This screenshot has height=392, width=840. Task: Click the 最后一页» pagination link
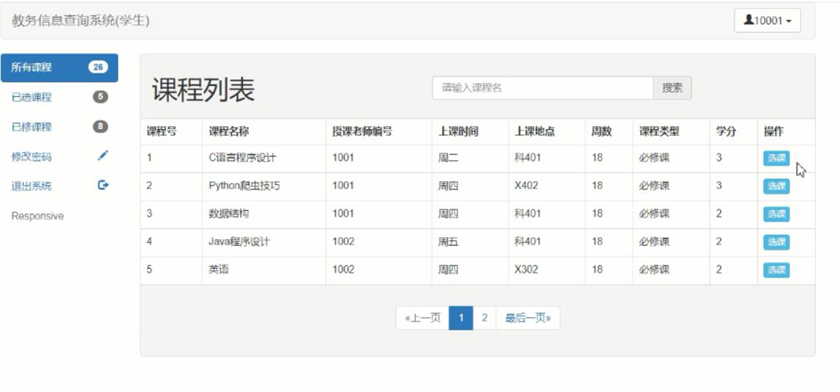[528, 318]
